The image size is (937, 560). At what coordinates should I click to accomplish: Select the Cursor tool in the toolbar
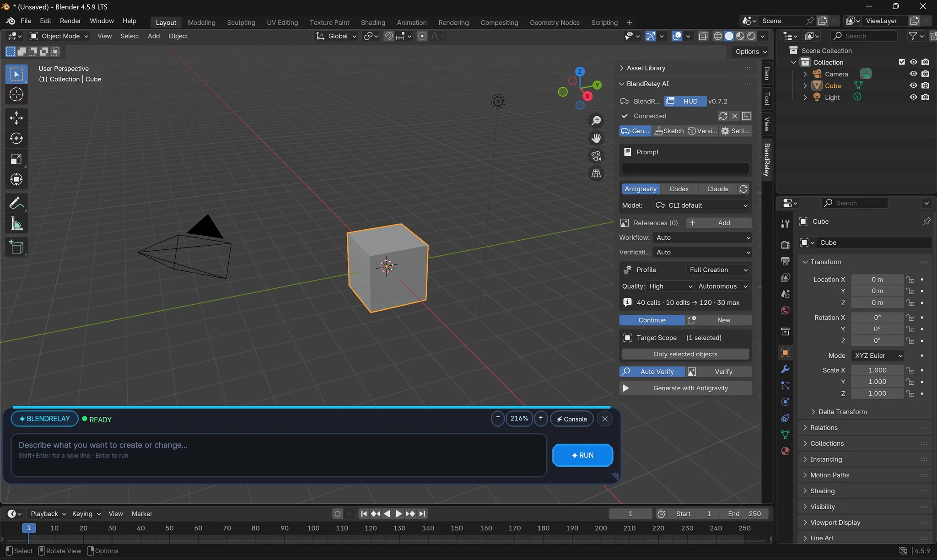[16, 95]
